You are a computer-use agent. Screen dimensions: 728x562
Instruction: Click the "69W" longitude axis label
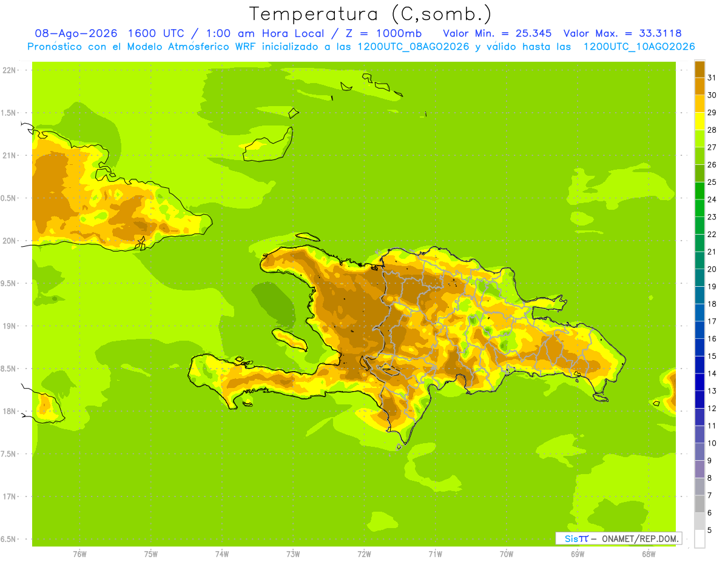point(578,554)
